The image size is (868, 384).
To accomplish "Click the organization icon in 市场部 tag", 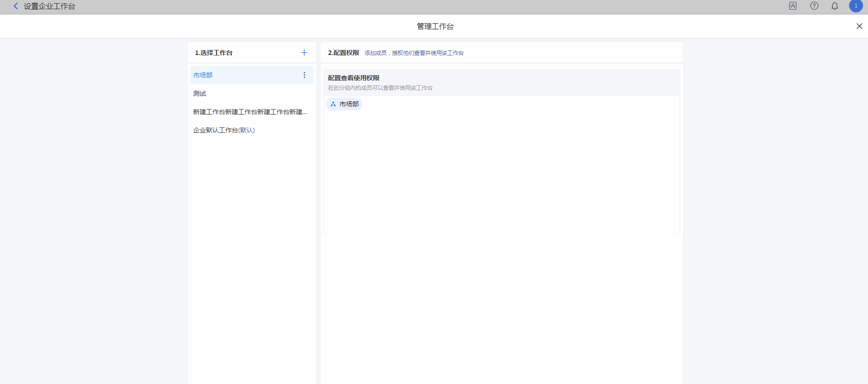I will click(333, 104).
